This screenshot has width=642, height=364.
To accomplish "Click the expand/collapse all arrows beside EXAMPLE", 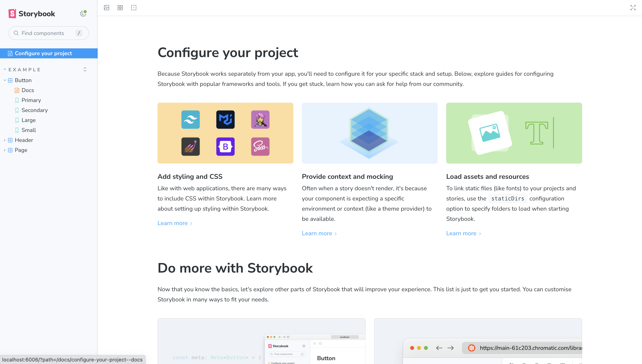I will coord(85,70).
